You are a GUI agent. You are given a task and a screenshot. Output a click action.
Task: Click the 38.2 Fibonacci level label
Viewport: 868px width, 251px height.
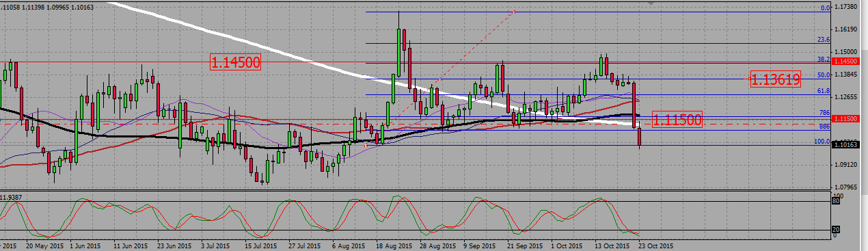(824, 59)
